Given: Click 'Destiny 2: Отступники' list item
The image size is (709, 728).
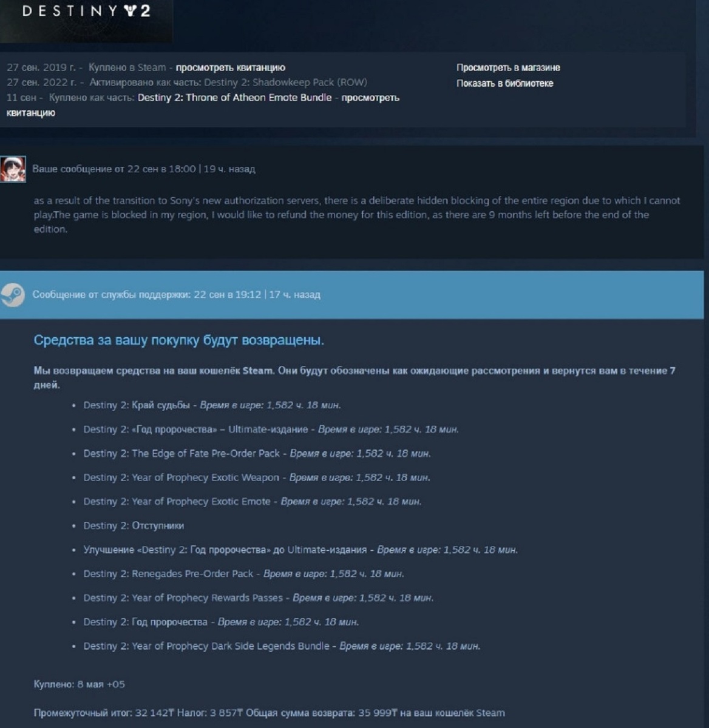Looking at the screenshot, I should pyautogui.click(x=134, y=526).
